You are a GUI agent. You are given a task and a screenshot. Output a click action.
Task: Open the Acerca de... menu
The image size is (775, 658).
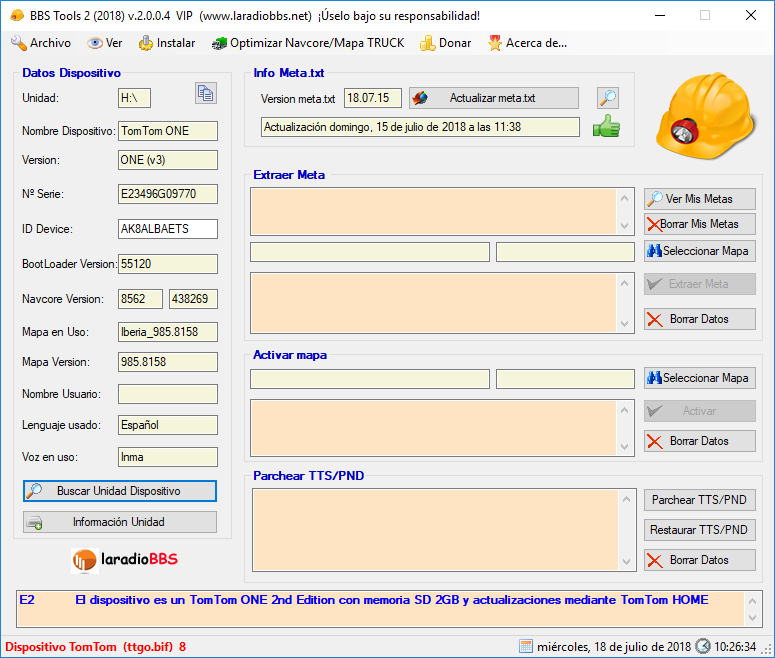(527, 43)
